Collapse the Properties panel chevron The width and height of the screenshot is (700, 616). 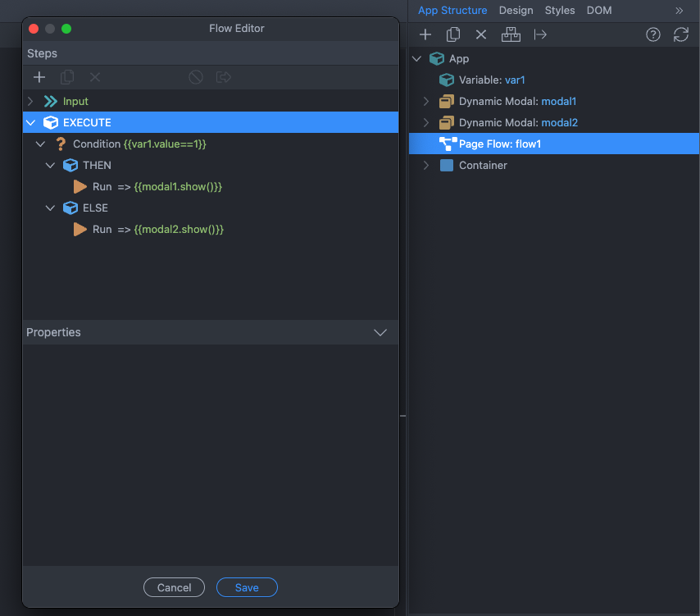[x=380, y=333]
